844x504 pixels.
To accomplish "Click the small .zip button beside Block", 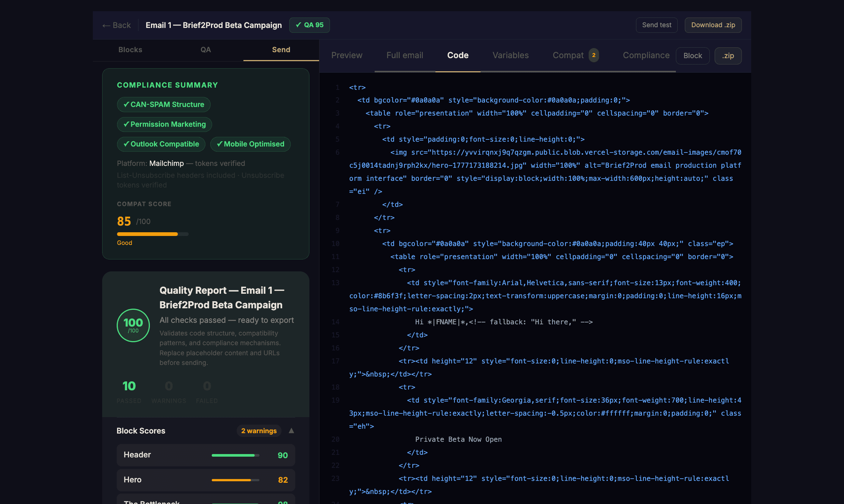I will (x=728, y=56).
